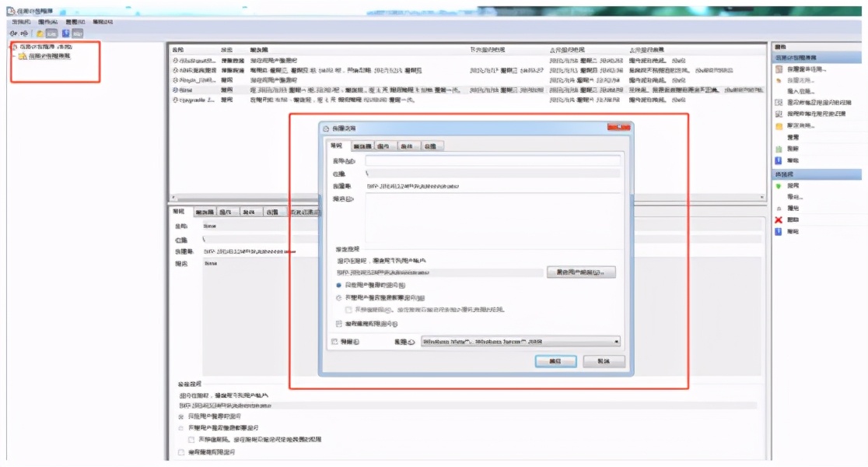Screen dimensions: 868x467
Task: Sort by the Name column header
Action: 178,50
